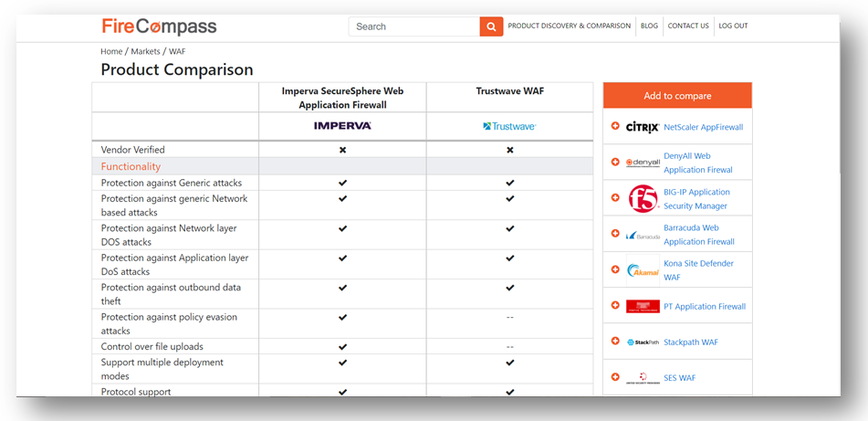Click the red PT Application Firewall logo
This screenshot has height=421, width=868.
(x=643, y=306)
